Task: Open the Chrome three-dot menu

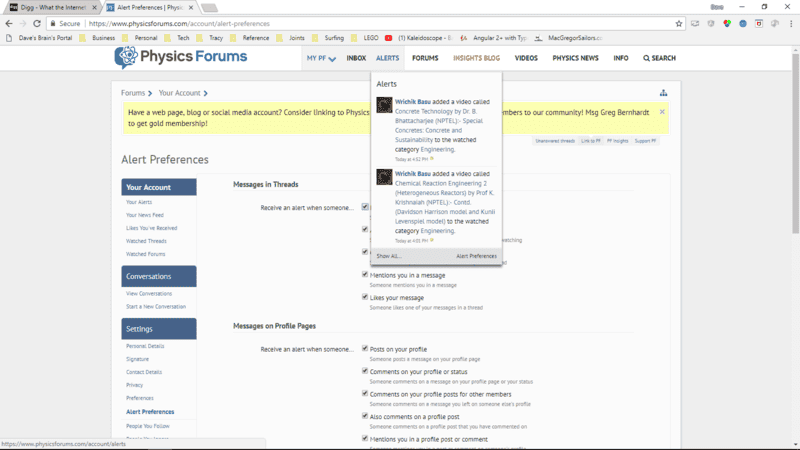Action: pyautogui.click(x=791, y=23)
